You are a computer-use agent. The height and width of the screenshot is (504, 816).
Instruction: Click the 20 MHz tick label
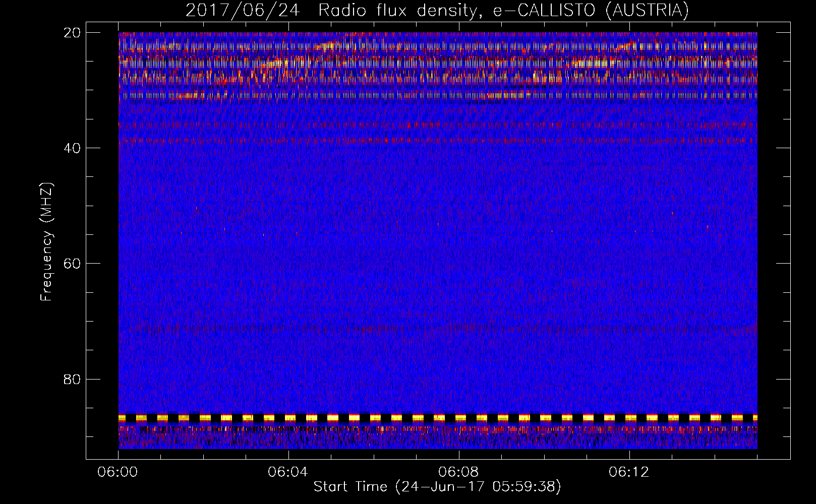[x=72, y=32]
